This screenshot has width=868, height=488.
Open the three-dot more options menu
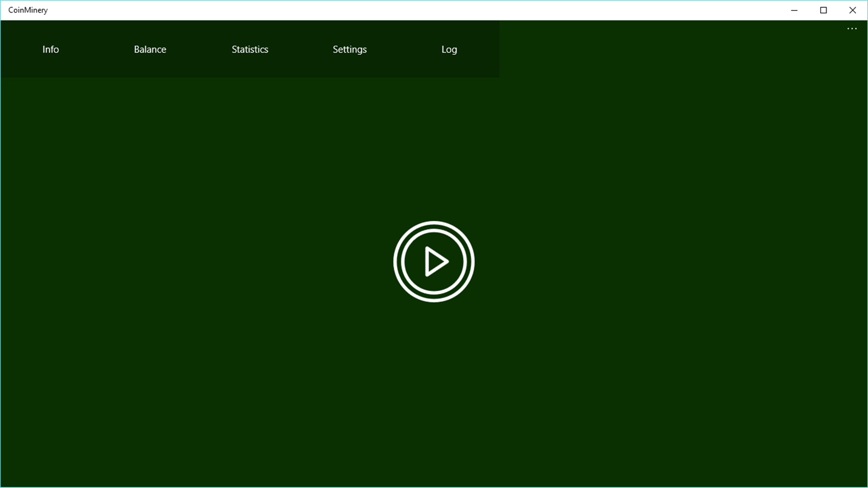coord(852,29)
